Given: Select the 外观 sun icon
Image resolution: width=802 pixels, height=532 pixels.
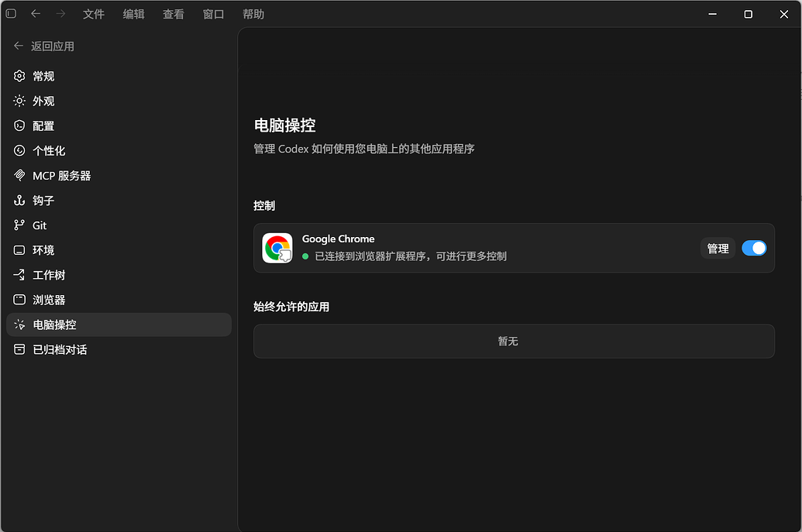Looking at the screenshot, I should pos(19,101).
